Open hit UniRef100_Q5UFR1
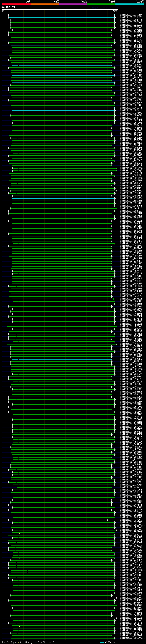This screenshot has height=644, width=146. pyautogui.click(x=131, y=45)
